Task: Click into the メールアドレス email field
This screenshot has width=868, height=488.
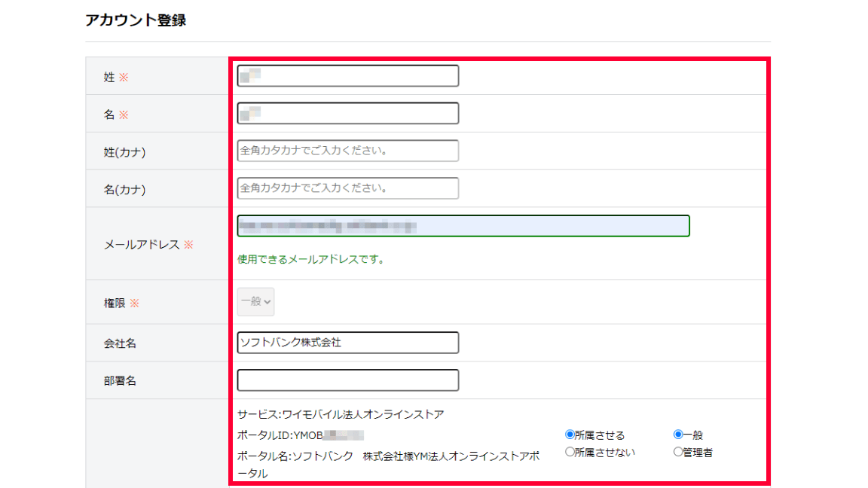Action: point(463,226)
